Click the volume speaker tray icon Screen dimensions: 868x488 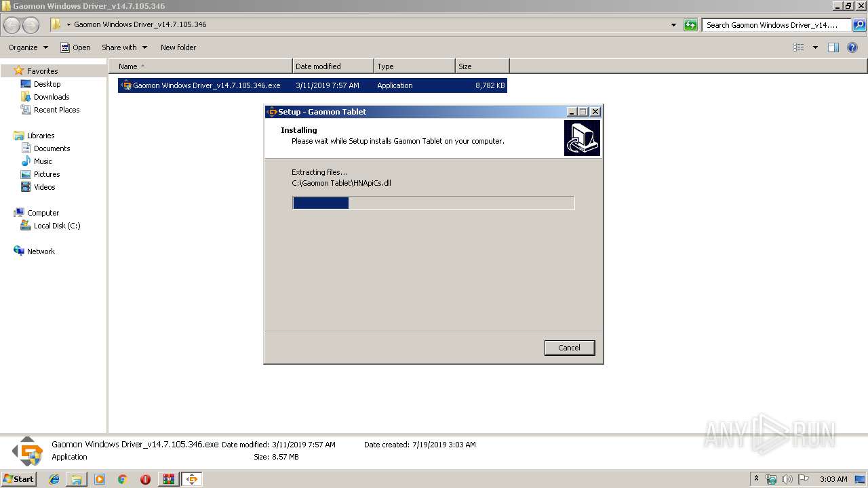tap(787, 479)
